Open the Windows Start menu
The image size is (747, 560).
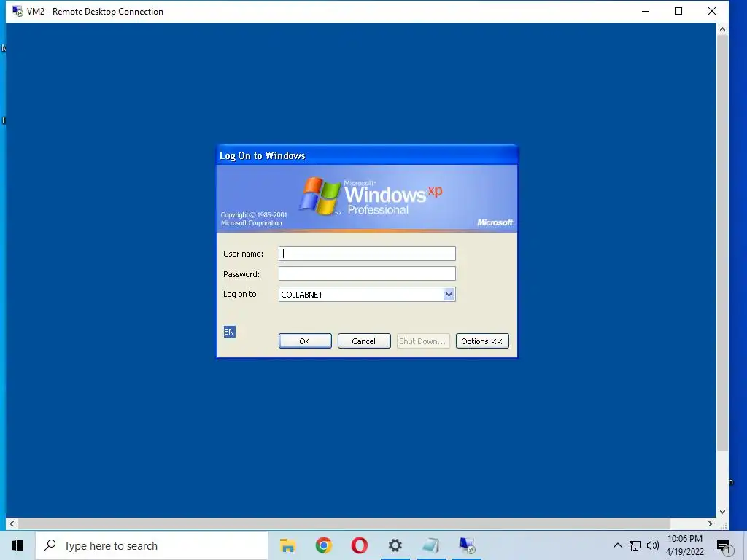18,545
